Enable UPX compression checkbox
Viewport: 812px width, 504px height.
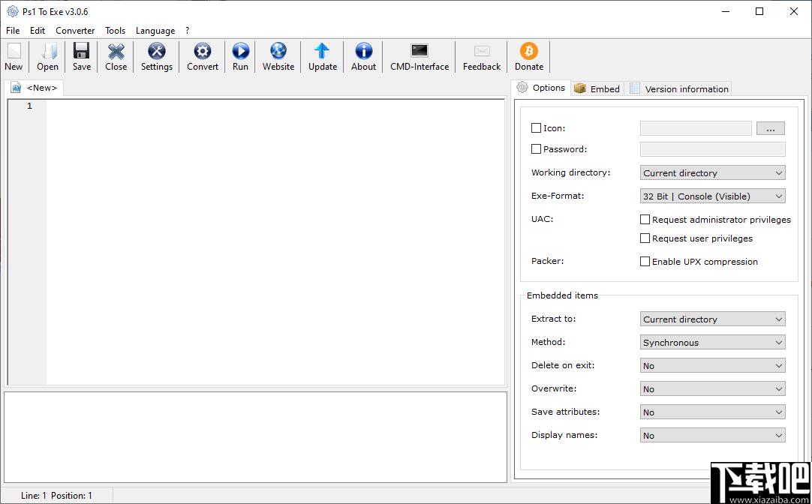645,261
